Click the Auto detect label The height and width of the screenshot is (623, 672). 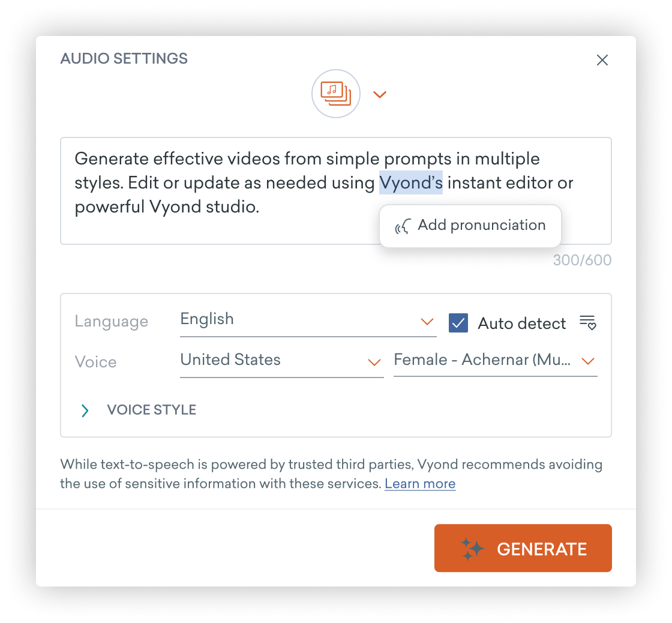point(521,324)
